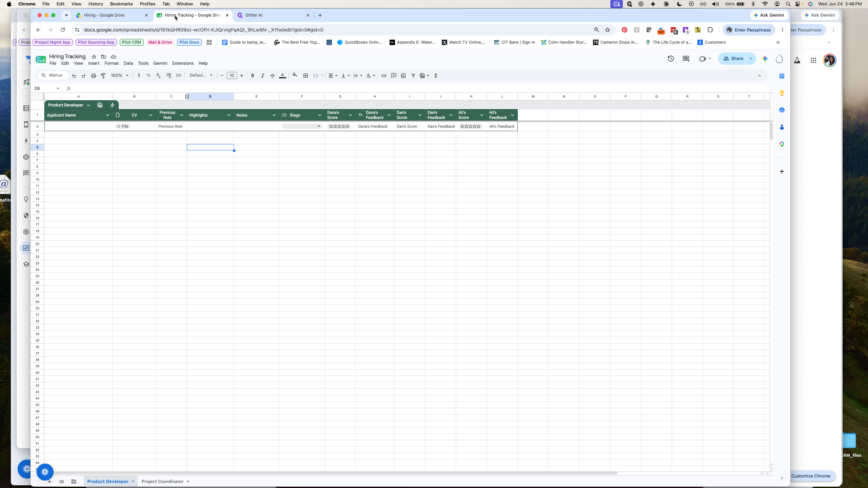Open Applicant Name column dropdown arrow
Viewport: 868px width, 488px height.
click(x=107, y=115)
